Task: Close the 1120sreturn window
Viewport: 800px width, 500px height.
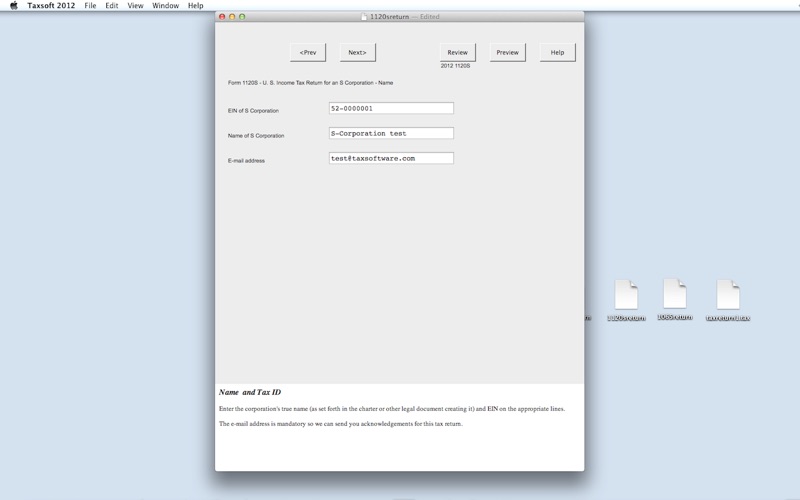Action: point(222,16)
